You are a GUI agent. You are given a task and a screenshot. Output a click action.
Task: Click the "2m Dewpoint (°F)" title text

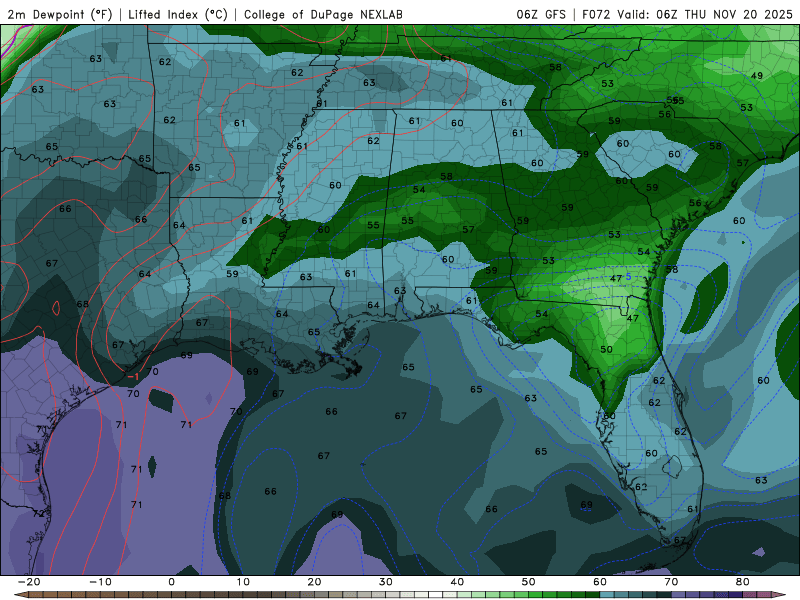click(x=60, y=14)
